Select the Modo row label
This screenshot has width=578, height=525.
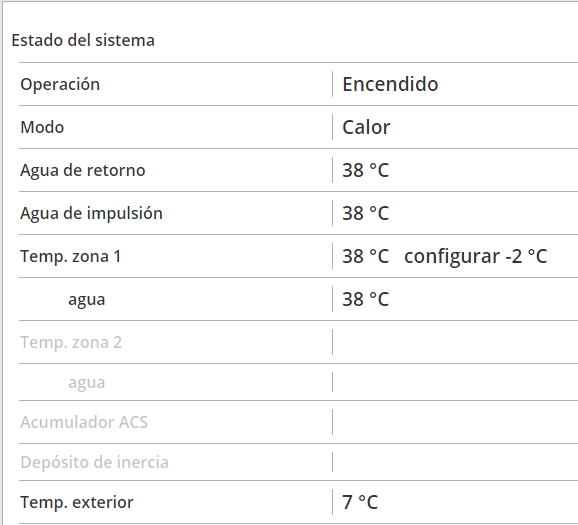click(x=42, y=127)
